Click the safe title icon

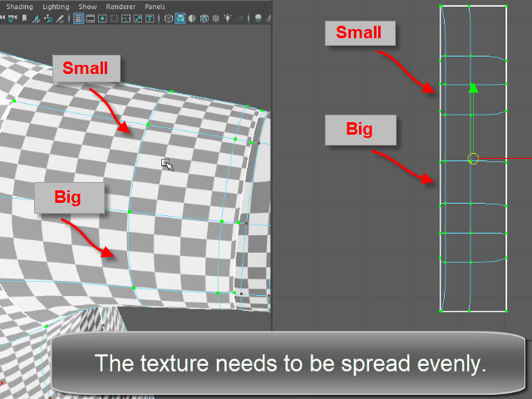pyautogui.click(x=149, y=17)
